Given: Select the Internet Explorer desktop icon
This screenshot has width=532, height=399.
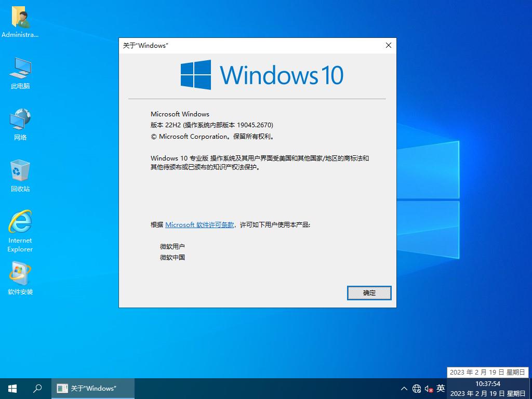Looking at the screenshot, I should 20,223.
